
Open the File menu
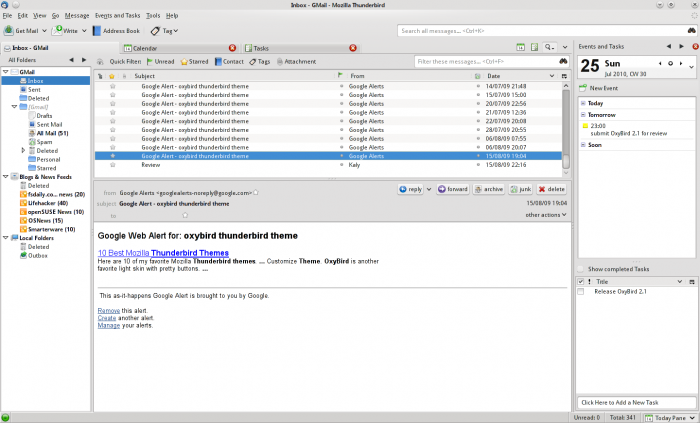[x=7, y=16]
